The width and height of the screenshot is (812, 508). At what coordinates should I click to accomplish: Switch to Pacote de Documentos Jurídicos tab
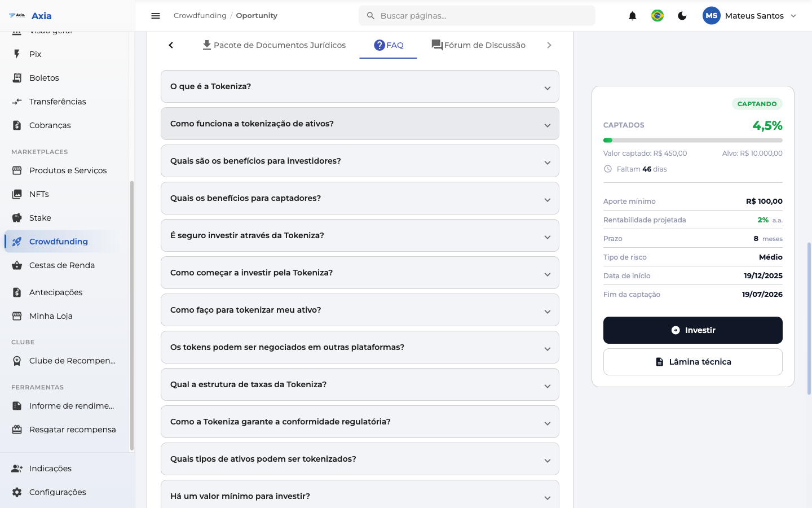click(x=273, y=45)
